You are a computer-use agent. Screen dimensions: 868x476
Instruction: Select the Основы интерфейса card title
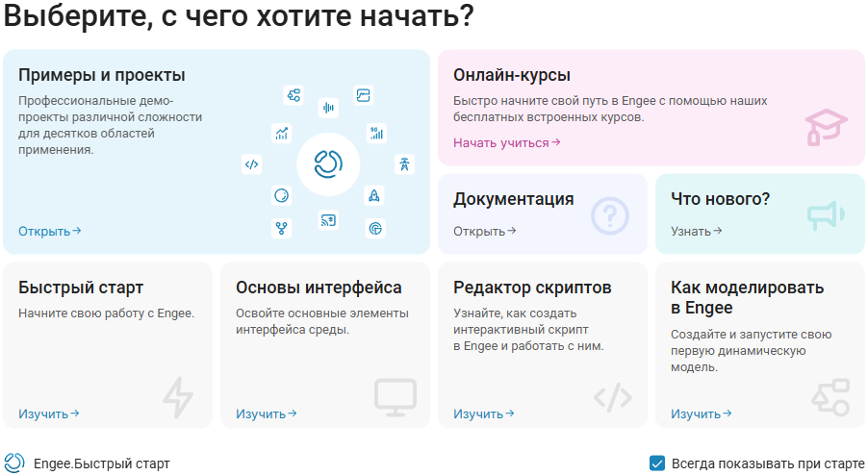click(319, 288)
